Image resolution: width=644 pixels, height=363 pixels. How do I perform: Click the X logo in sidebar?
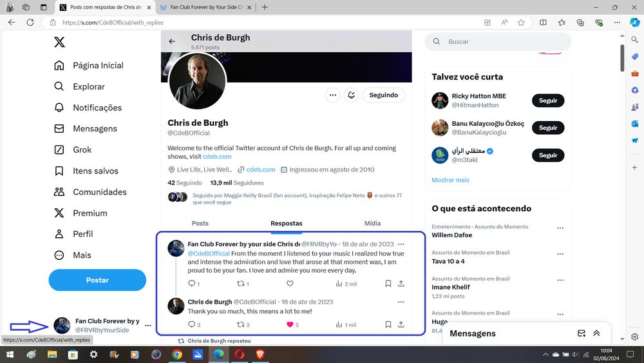(59, 42)
